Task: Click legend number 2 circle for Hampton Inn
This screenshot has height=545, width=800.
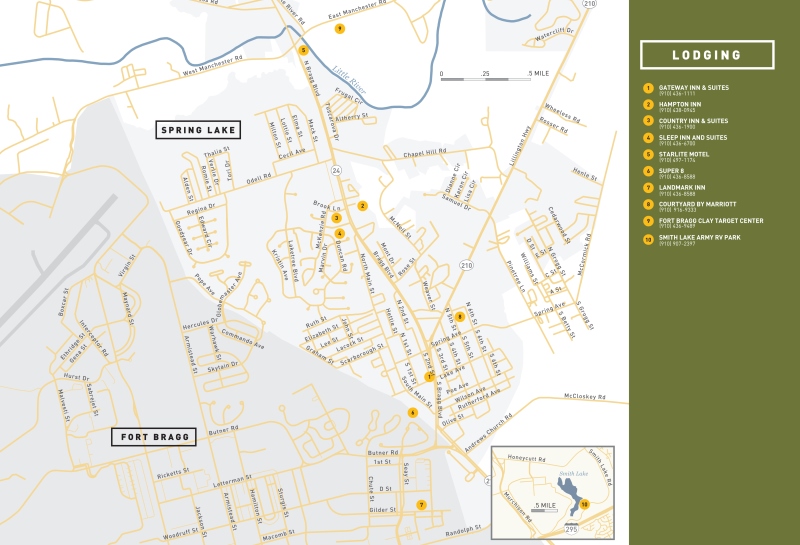Action: point(648,105)
